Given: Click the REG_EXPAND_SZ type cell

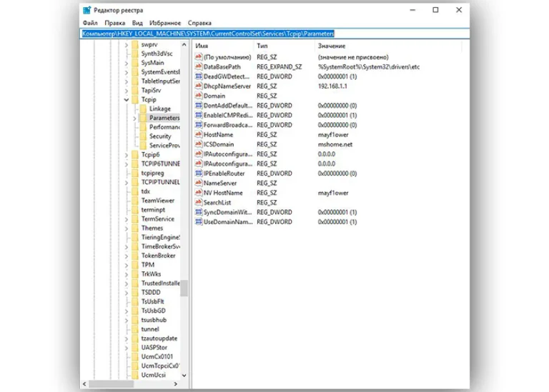Looking at the screenshot, I should coord(279,66).
